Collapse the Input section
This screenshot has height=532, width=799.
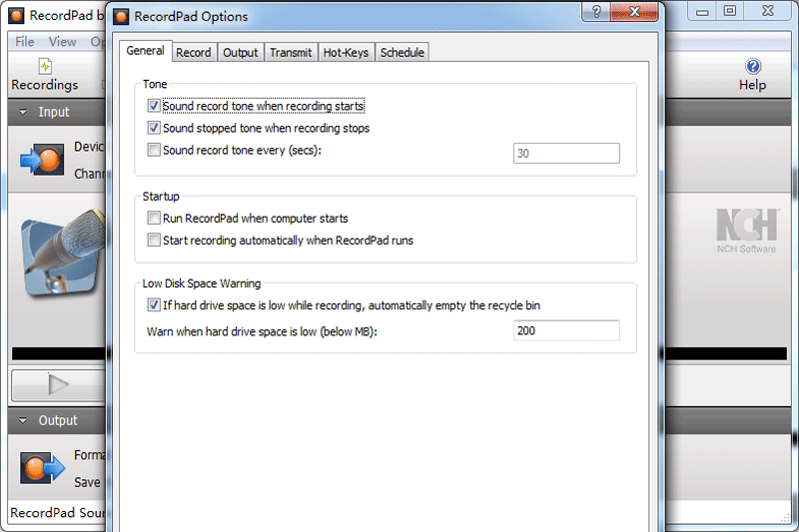click(23, 112)
